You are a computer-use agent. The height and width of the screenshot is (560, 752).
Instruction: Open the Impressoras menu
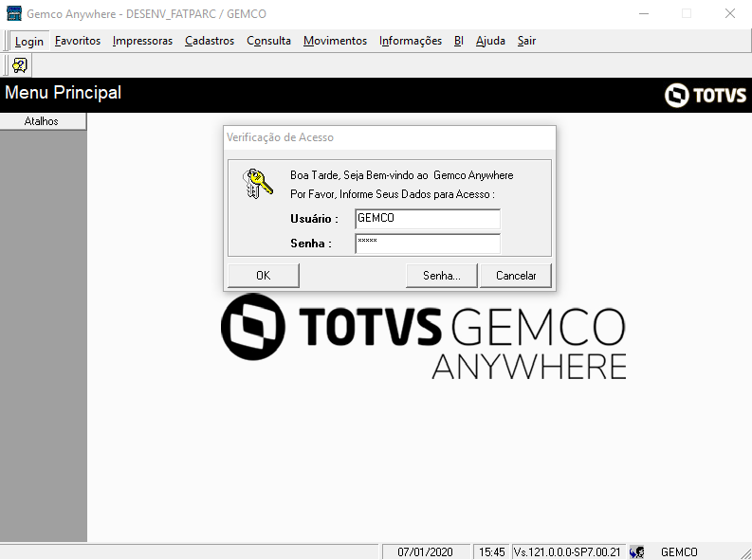click(x=142, y=41)
